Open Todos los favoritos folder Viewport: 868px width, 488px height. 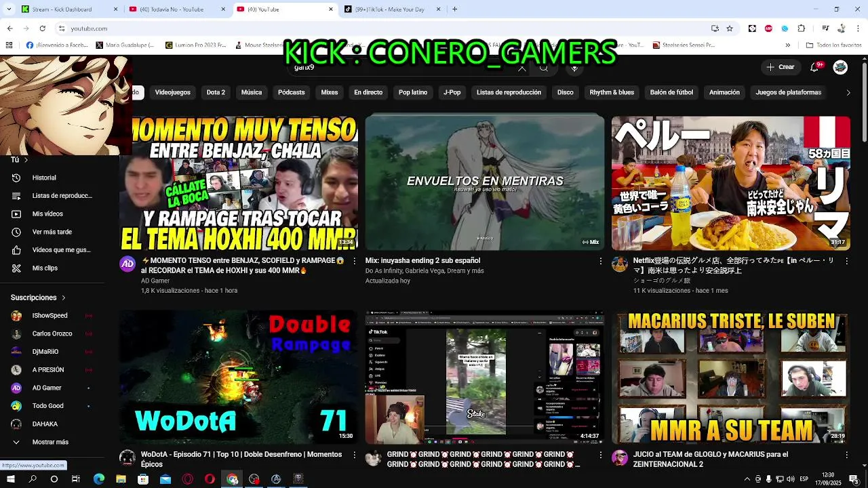tap(833, 45)
